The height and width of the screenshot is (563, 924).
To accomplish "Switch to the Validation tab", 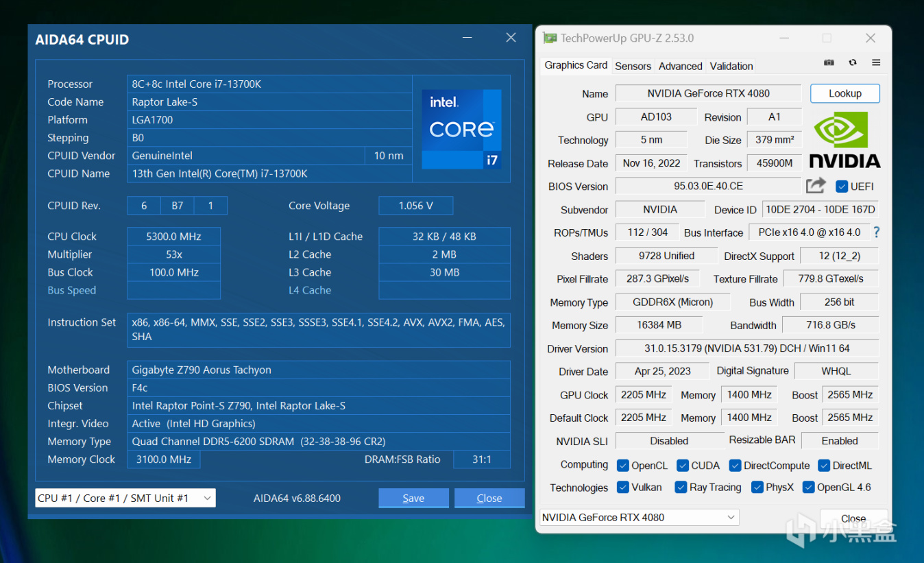I will click(731, 66).
